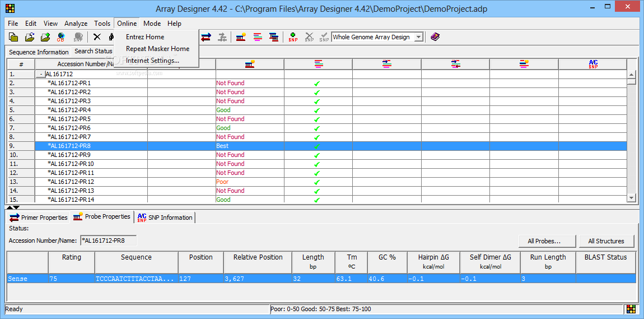644x319 pixels.
Task: Click the green checkmark in row AL161712-PR12
Action: point(316,182)
